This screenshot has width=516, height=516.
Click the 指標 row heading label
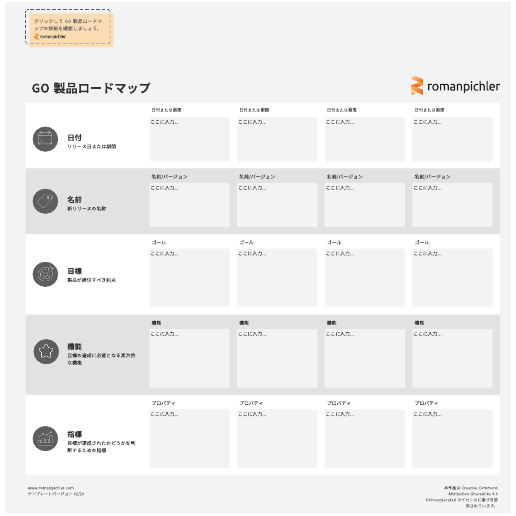[x=75, y=434]
